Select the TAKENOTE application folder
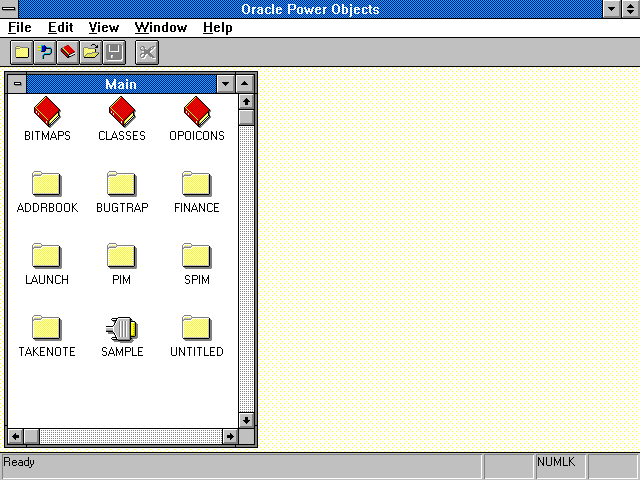Image resolution: width=640 pixels, height=480 pixels. [47, 327]
